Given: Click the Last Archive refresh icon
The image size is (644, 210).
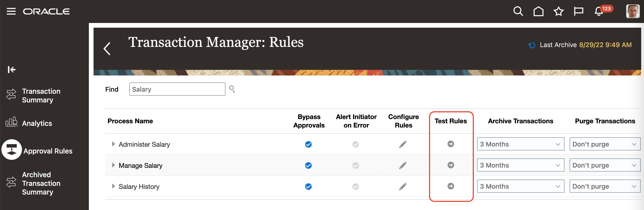Looking at the screenshot, I should (532, 45).
